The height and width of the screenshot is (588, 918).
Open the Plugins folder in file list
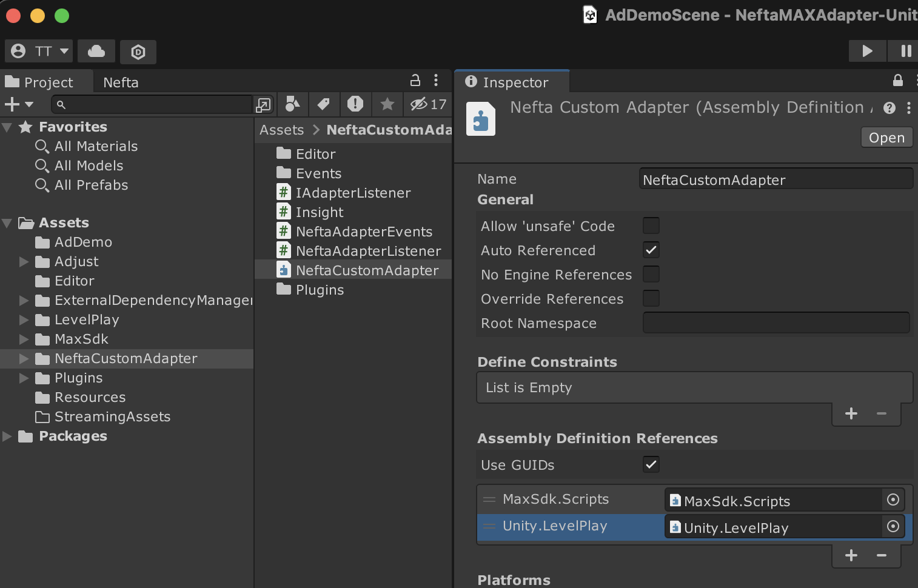[320, 290]
